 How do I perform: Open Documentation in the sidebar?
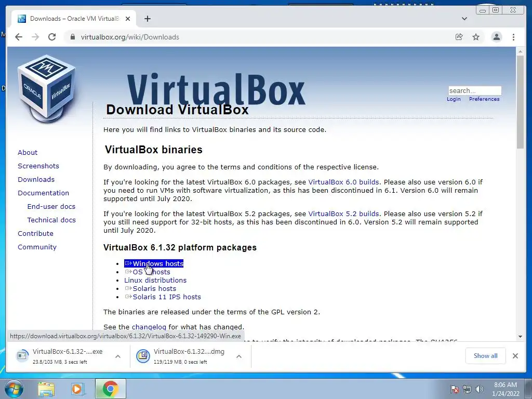tap(44, 193)
